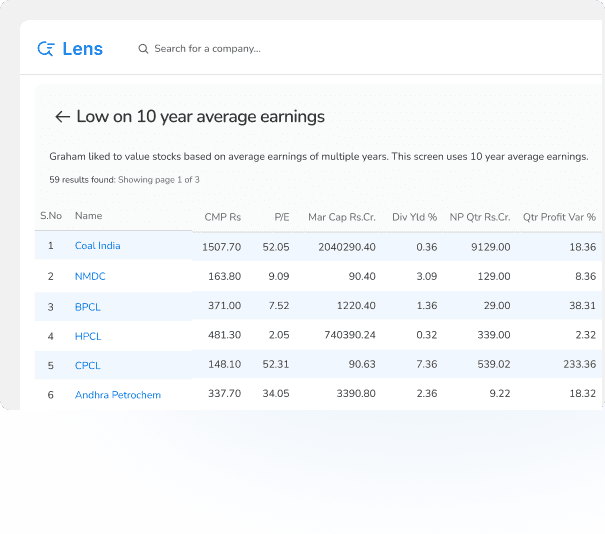
Task: Click the Graham description paragraph
Action: (x=319, y=157)
